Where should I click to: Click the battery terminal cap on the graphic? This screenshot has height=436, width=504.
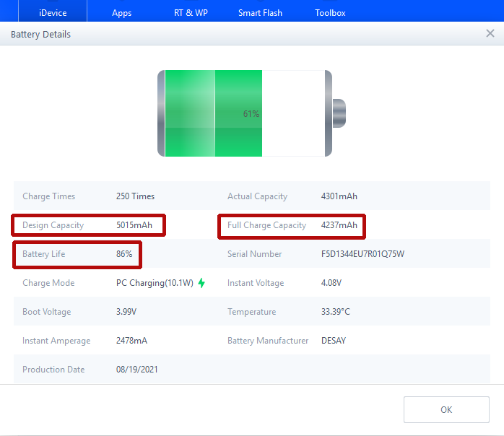pos(339,113)
